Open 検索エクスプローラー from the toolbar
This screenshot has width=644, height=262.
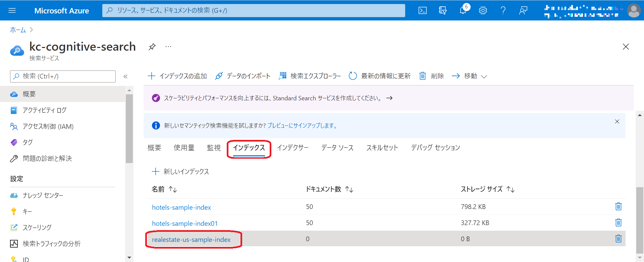(x=310, y=76)
